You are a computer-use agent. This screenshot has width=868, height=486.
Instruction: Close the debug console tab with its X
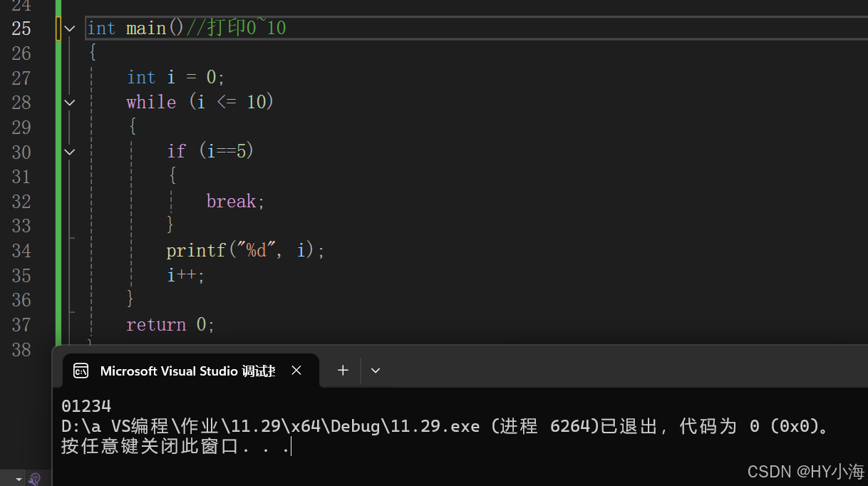[296, 370]
